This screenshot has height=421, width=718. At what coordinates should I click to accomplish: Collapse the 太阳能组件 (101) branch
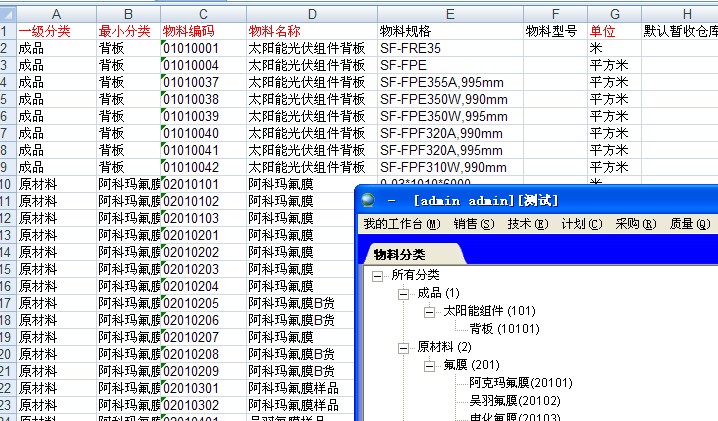click(x=430, y=311)
